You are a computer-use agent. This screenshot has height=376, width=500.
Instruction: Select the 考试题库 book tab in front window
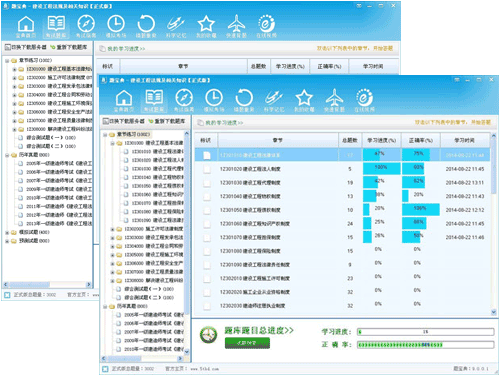pos(154,99)
